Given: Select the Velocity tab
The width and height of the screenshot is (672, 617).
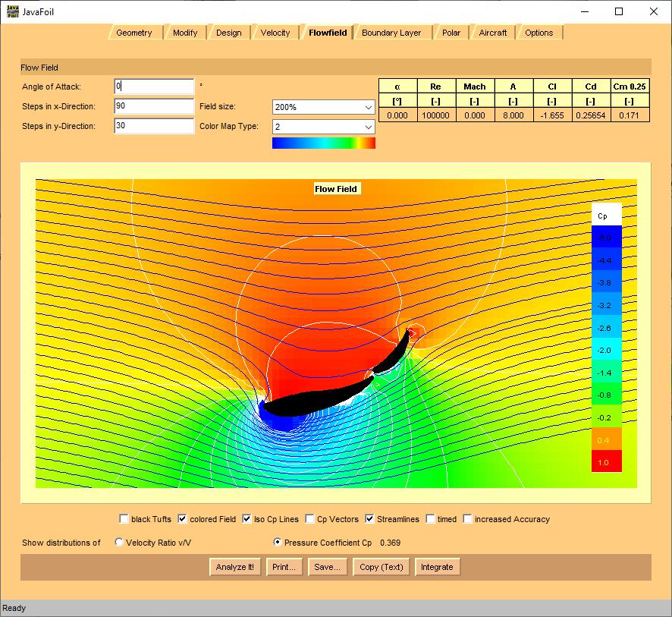Looking at the screenshot, I should pyautogui.click(x=275, y=33).
